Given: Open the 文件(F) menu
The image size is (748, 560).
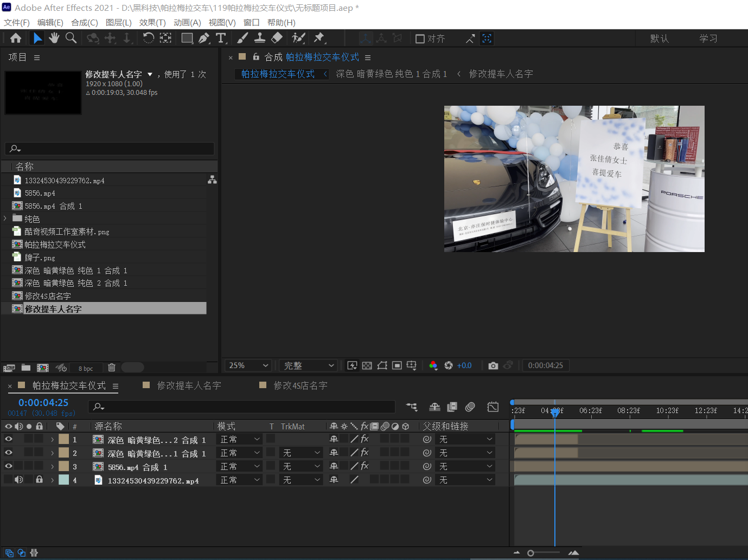Looking at the screenshot, I should point(17,22).
